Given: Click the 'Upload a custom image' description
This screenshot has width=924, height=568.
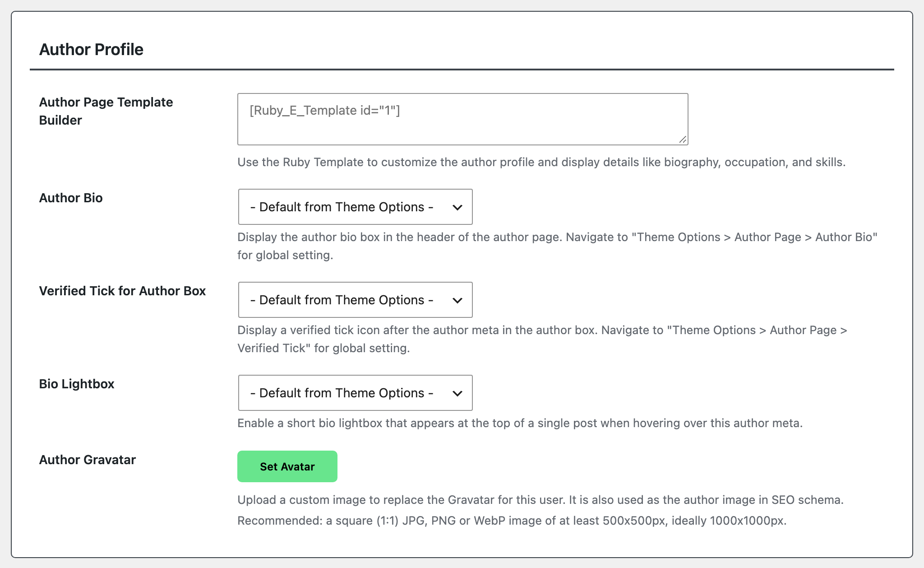Looking at the screenshot, I should point(541,500).
